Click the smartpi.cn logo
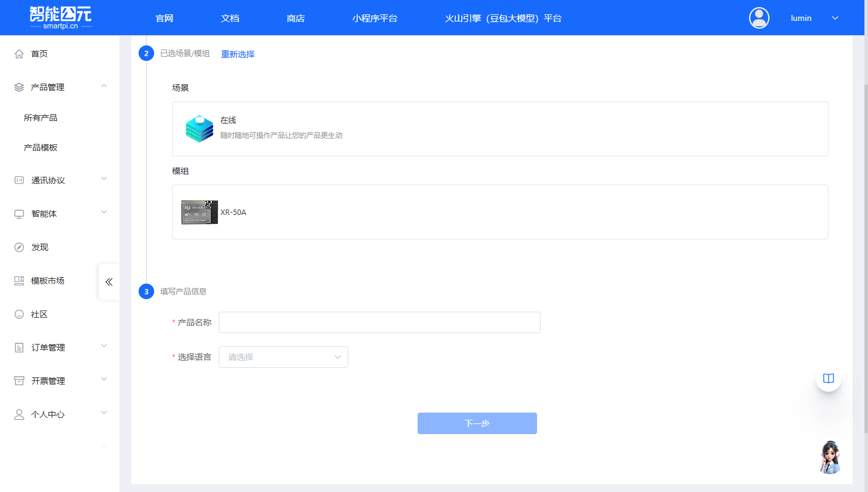 pos(60,18)
